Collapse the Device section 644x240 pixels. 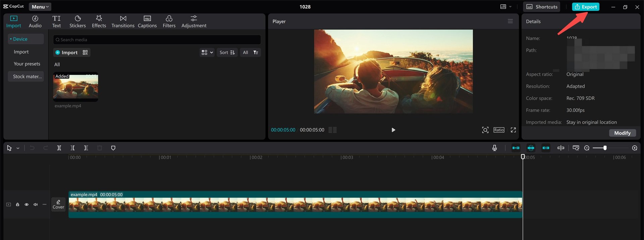(x=26, y=39)
